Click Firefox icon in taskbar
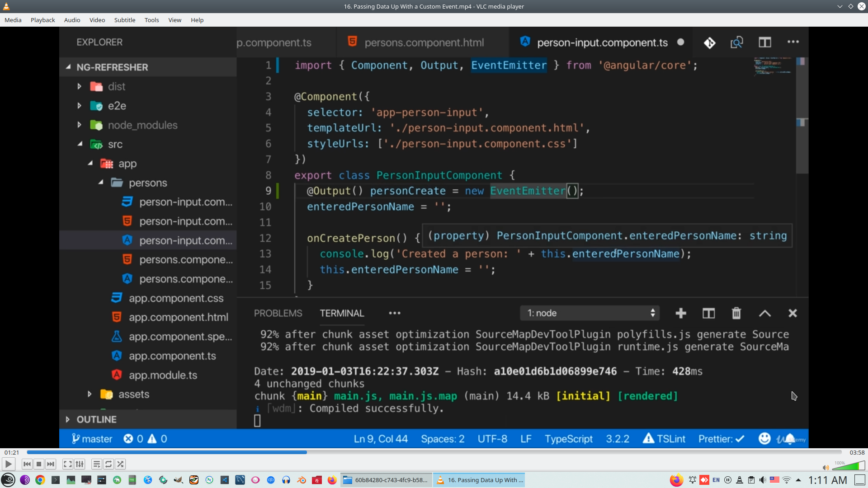868x488 pixels. [x=332, y=480]
